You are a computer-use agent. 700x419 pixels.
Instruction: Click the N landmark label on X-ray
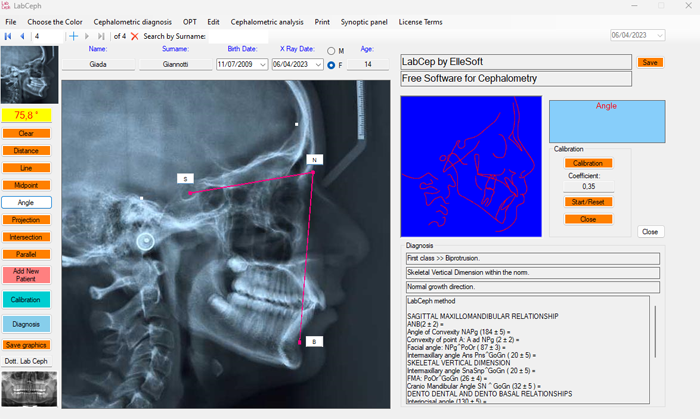[x=314, y=160]
